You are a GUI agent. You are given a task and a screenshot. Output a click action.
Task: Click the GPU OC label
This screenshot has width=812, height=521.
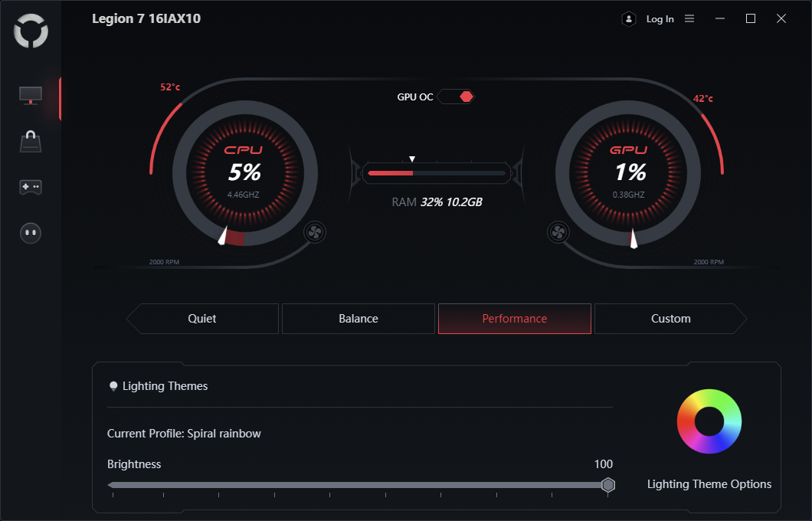pyautogui.click(x=414, y=97)
